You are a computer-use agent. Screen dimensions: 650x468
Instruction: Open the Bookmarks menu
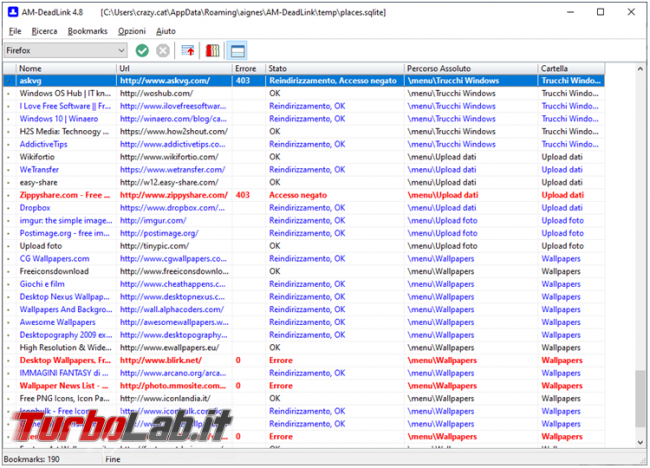tap(87, 31)
